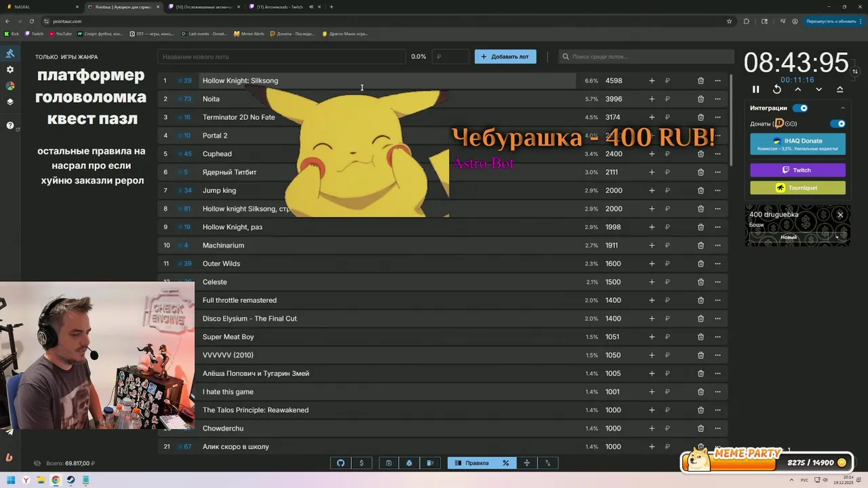Click the swap arrows beside the timer
868x488 pixels.
[x=856, y=71]
